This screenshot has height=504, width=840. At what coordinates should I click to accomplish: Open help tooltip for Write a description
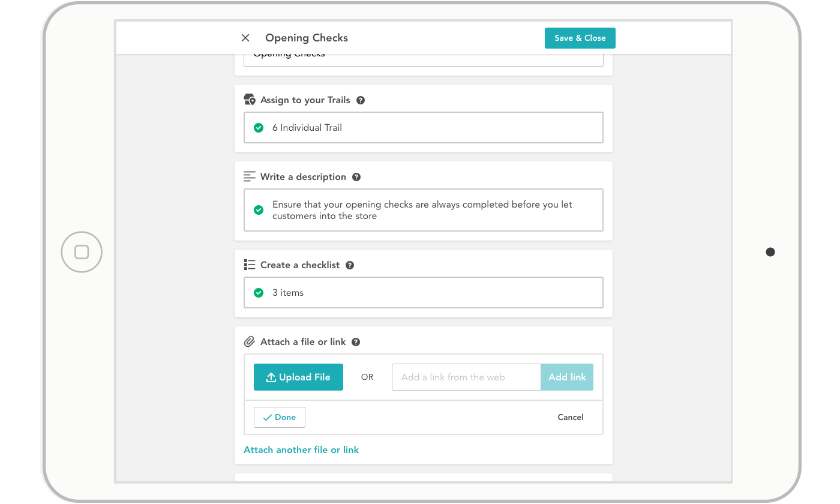coord(356,176)
